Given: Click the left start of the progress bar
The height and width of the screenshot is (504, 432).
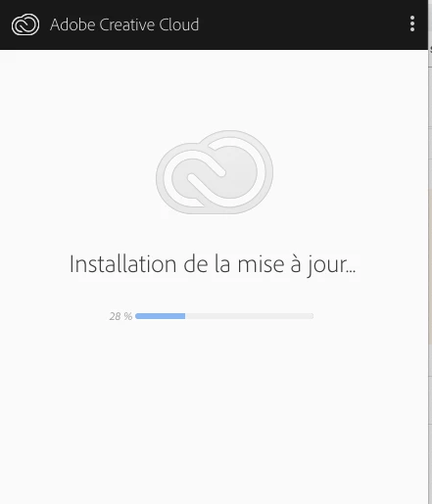Looking at the screenshot, I should pos(137,316).
